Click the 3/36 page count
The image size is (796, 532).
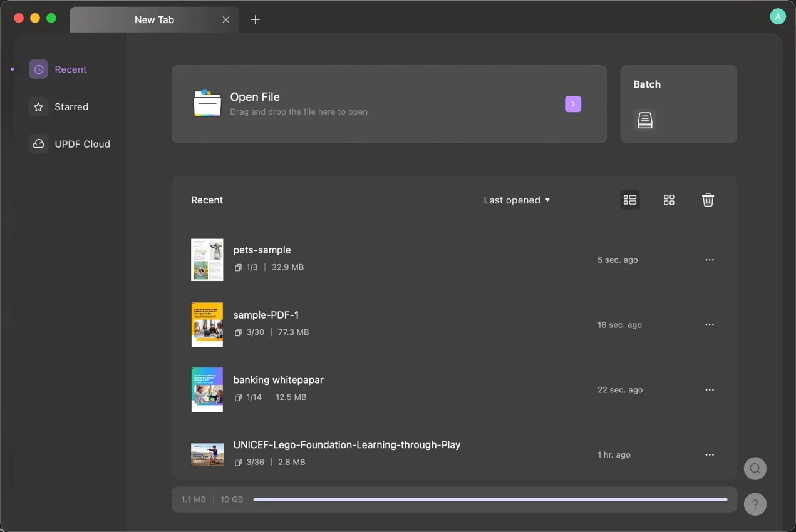pos(255,463)
